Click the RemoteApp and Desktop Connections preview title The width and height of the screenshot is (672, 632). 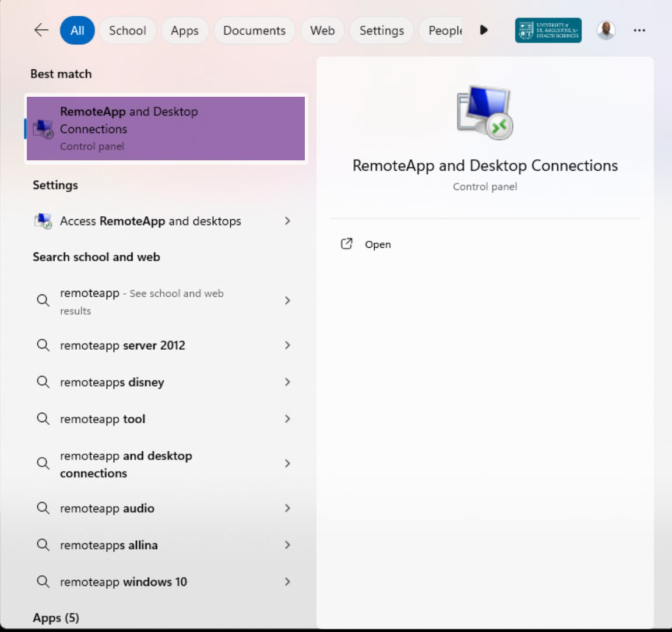coord(485,166)
